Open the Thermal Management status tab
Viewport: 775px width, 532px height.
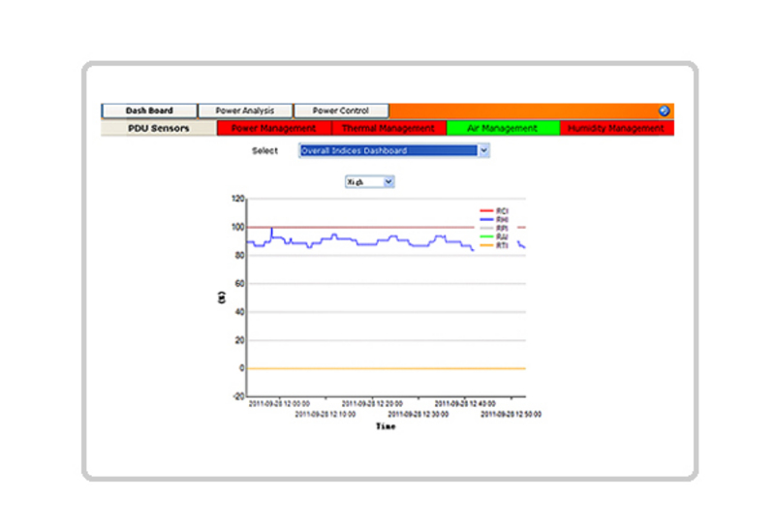point(388,128)
